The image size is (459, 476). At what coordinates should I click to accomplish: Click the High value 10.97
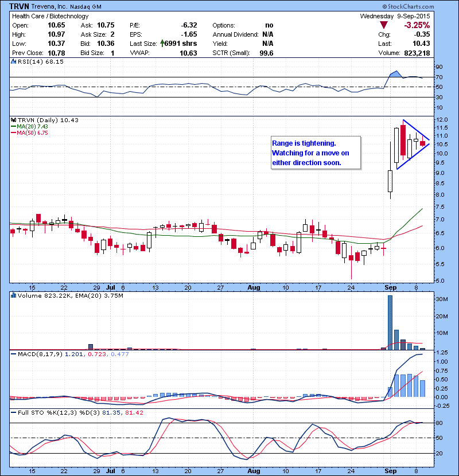56,34
